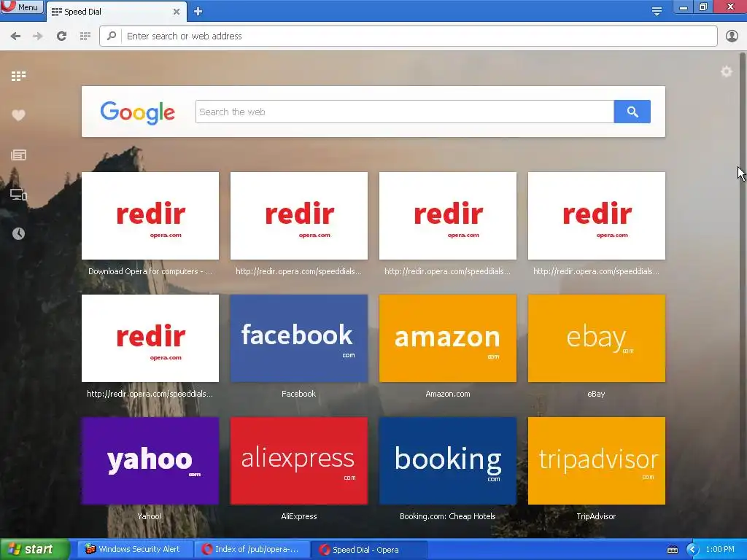Viewport: 747px width, 560px height.
Task: Click the Google logo
Action: (138, 112)
